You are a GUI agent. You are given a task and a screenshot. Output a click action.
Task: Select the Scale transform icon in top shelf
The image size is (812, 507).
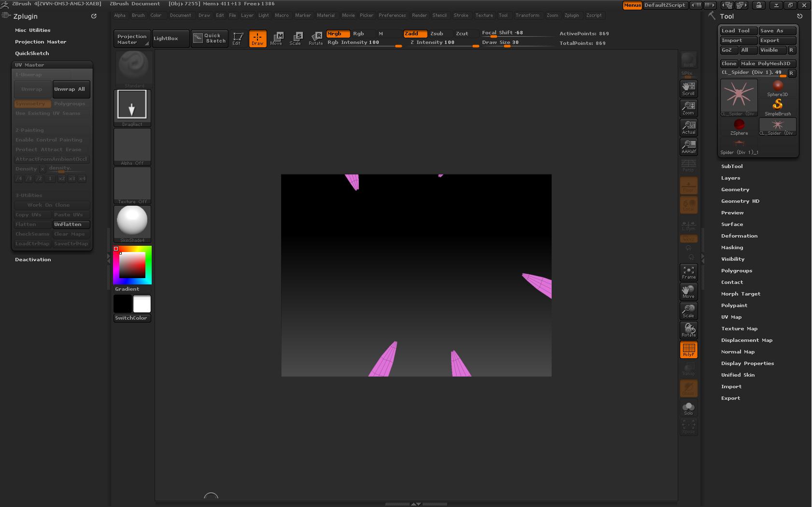coord(296,39)
